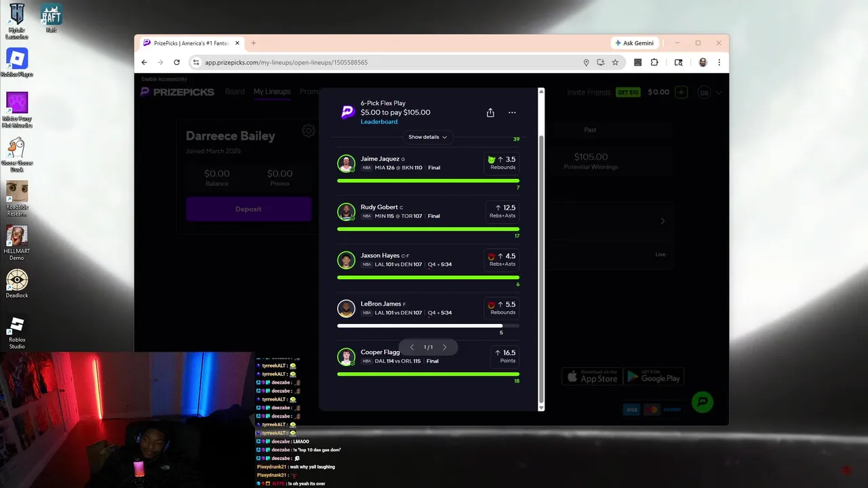
Task: Click Jaxson Hayes 4.5 Rebs+Asts stat box
Action: tap(502, 260)
